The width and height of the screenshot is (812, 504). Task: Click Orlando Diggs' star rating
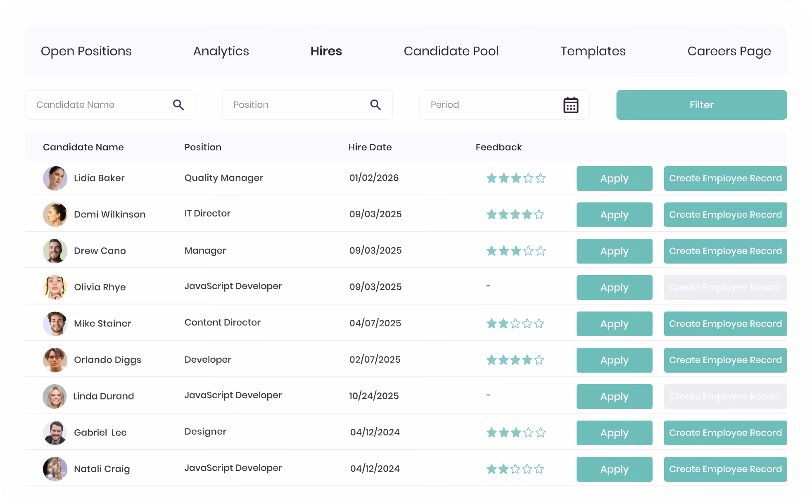point(515,360)
